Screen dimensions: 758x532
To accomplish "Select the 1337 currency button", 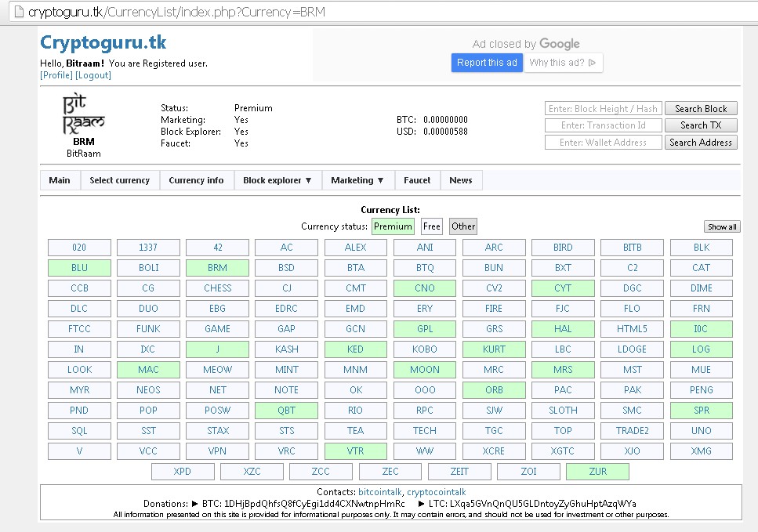I will pos(148,248).
